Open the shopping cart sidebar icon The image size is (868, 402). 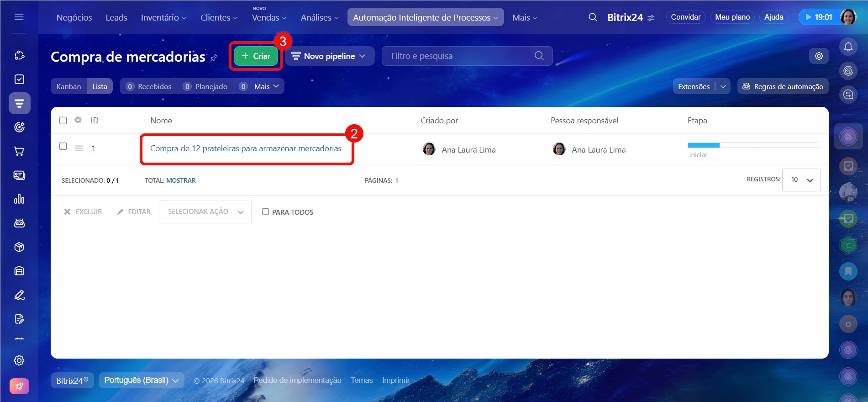point(19,151)
